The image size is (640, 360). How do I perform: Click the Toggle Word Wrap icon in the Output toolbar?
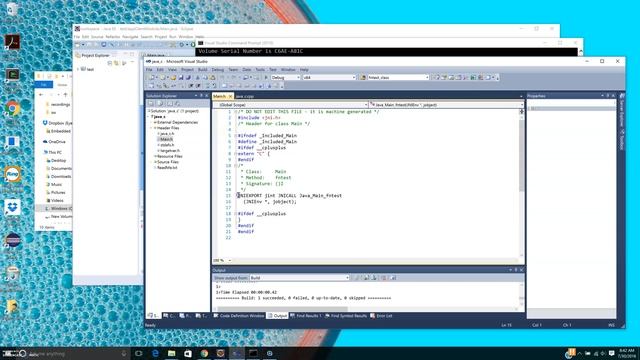click(x=393, y=278)
